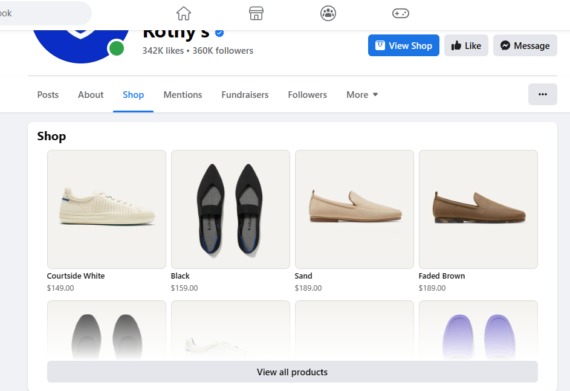Click the green online status dot
This screenshot has width=570, height=391.
[116, 48]
